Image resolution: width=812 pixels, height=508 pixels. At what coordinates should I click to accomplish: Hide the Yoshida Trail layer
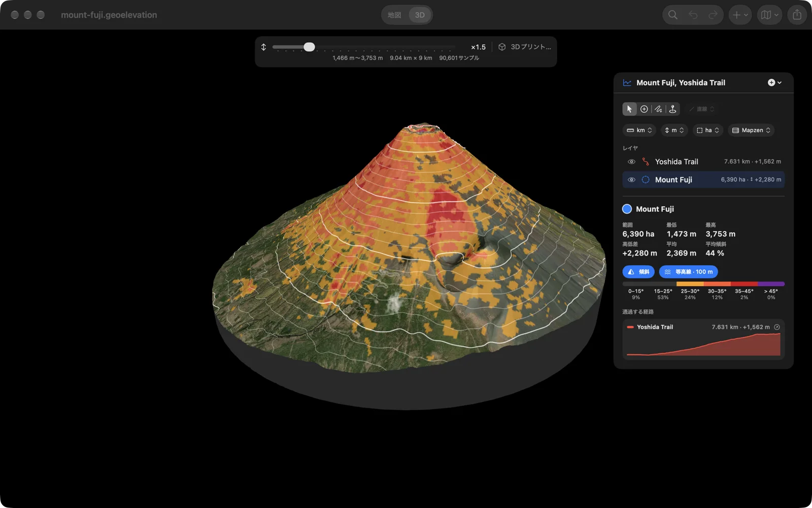(x=631, y=162)
